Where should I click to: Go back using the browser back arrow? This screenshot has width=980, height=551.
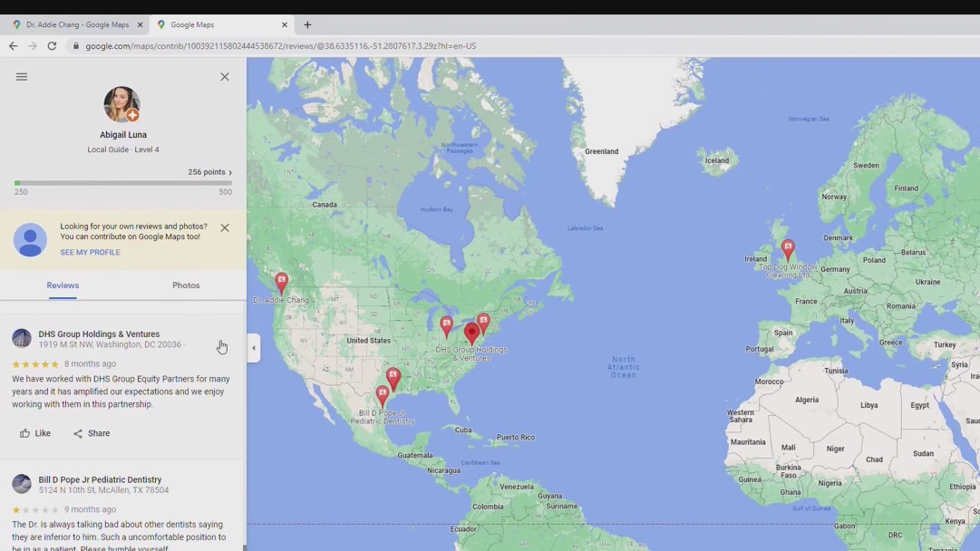pyautogui.click(x=13, y=46)
